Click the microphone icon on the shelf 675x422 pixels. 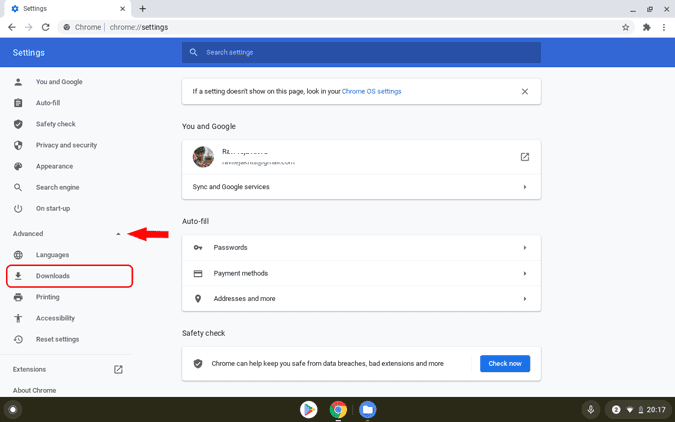point(591,410)
